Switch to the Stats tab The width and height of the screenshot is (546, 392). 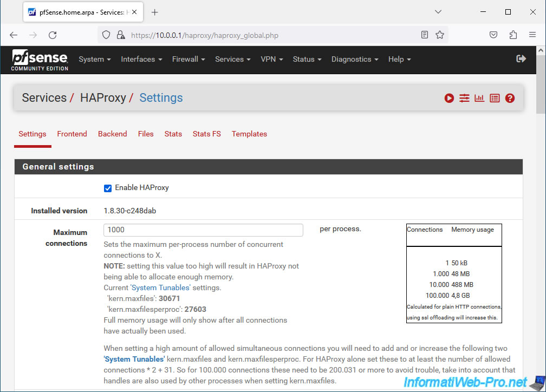coord(173,134)
